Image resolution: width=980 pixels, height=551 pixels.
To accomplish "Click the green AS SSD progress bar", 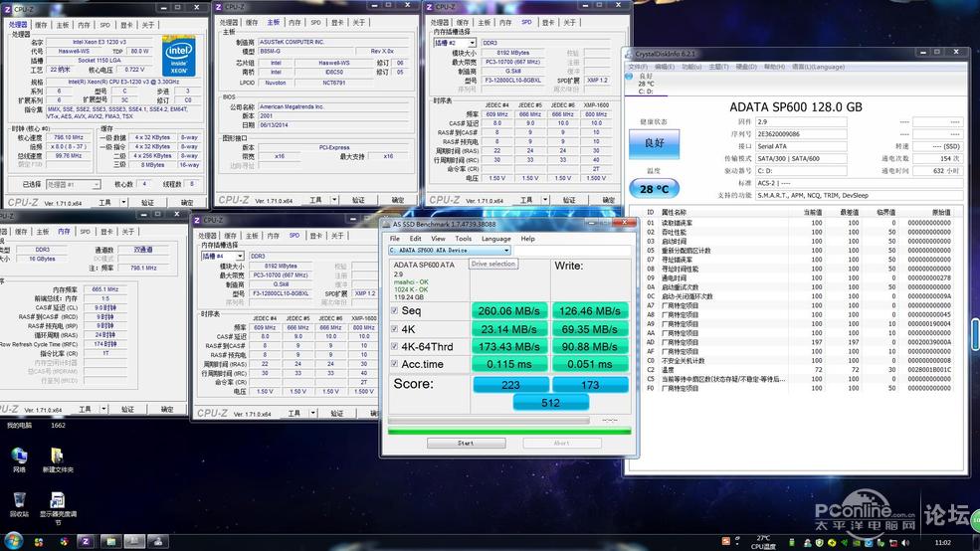I will [x=509, y=431].
